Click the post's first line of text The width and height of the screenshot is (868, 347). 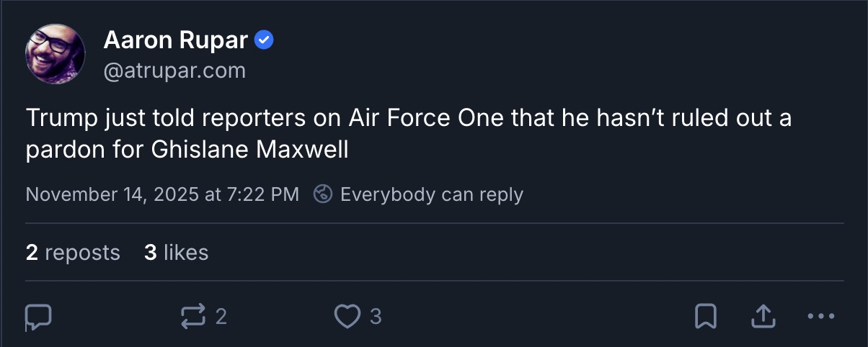click(x=409, y=118)
